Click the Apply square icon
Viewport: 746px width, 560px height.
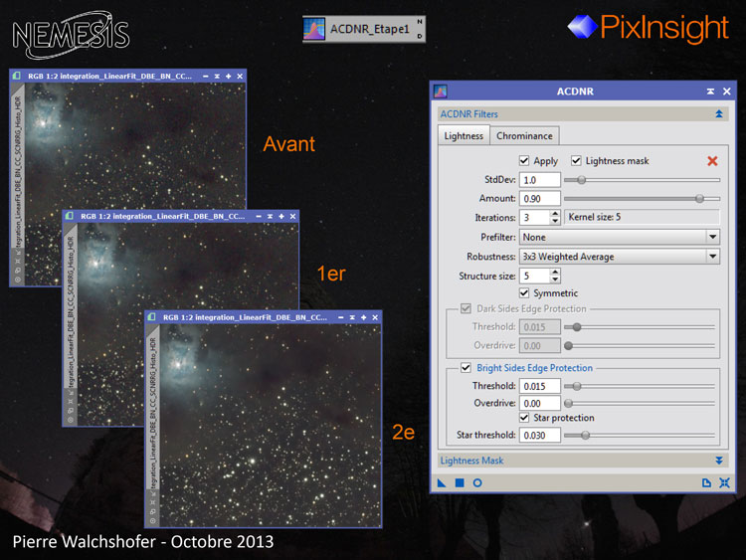click(460, 483)
